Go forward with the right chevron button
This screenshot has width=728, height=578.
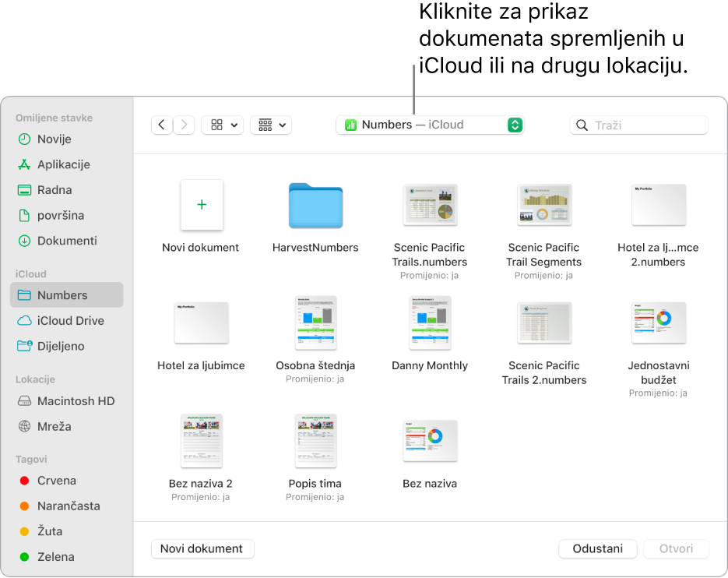pos(184,125)
